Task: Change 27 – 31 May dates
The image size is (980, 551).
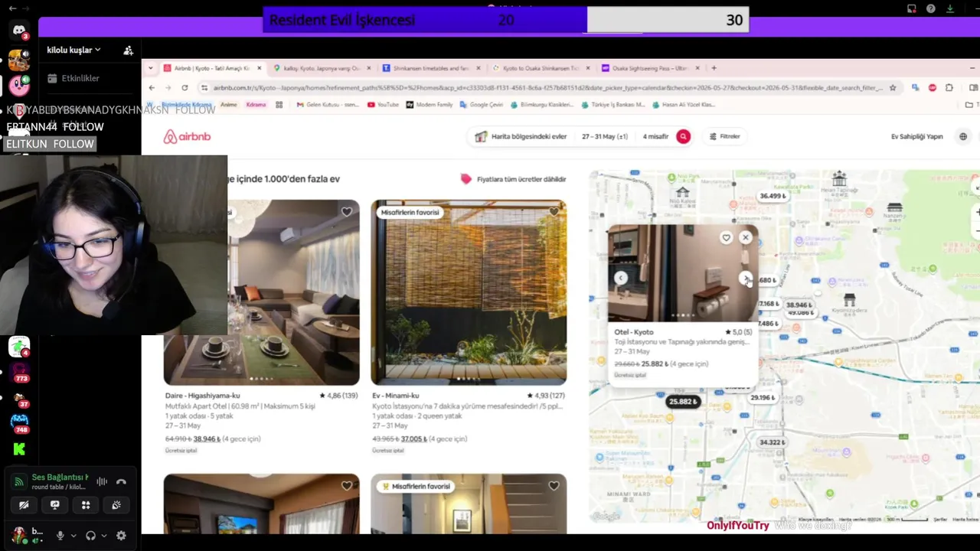Action: click(605, 136)
